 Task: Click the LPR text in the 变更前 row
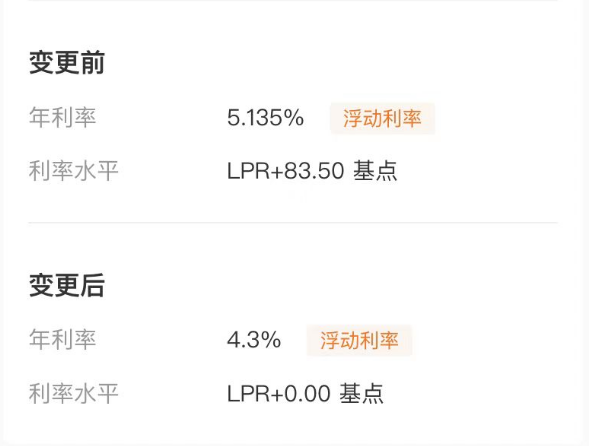coord(248,171)
